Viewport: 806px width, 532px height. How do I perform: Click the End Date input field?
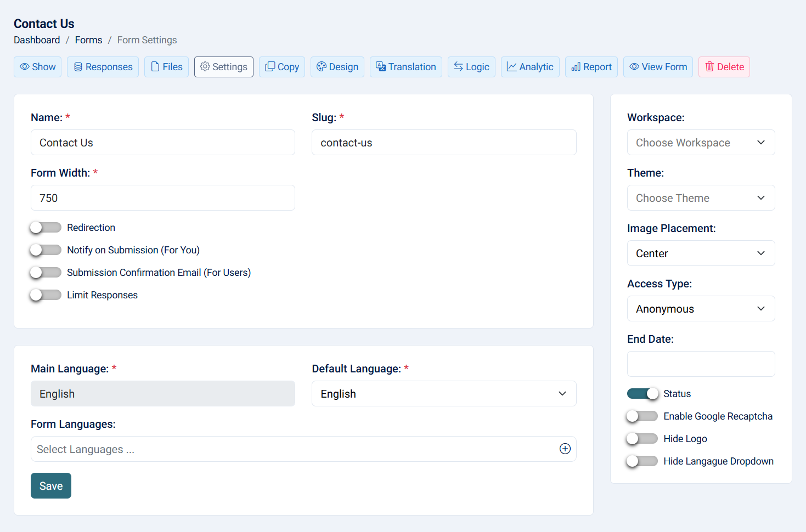(701, 364)
